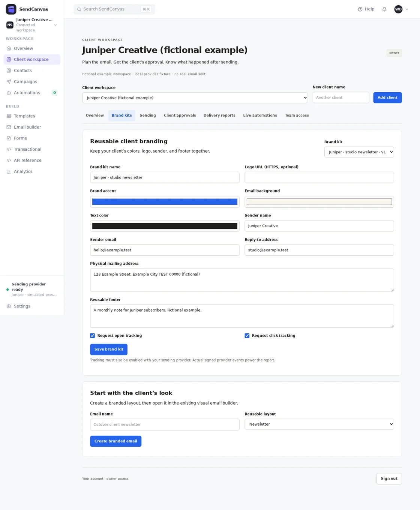Click the Save brand kit button
Screen dimensions: 420x510
(109, 349)
